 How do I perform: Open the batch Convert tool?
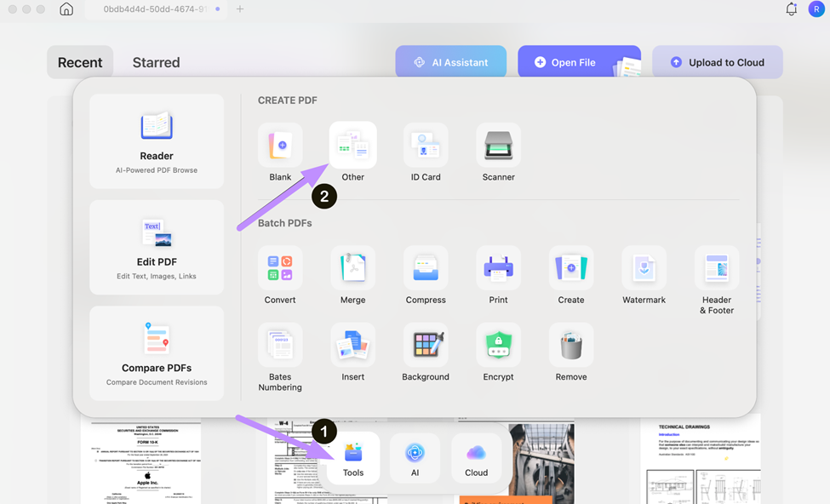[x=280, y=268]
